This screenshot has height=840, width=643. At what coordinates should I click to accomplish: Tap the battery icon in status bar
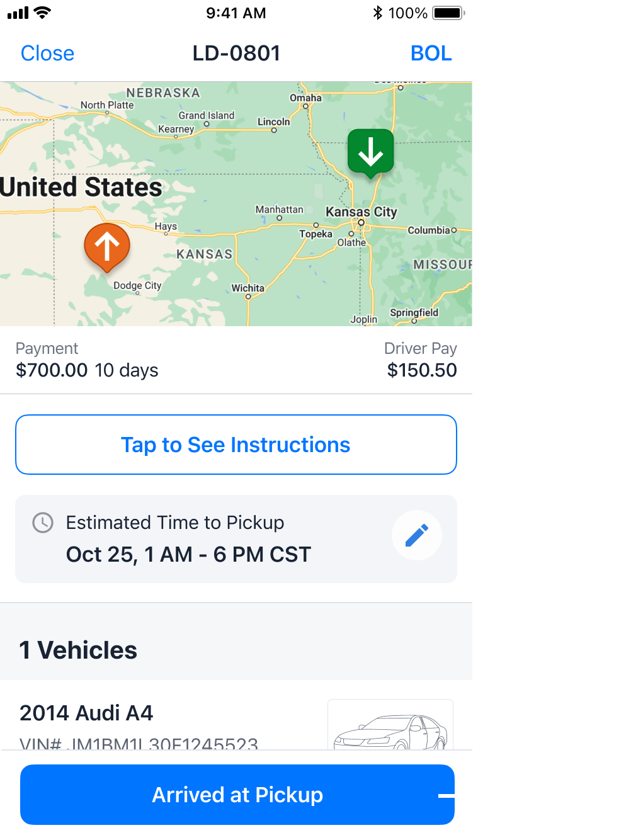pos(449,13)
